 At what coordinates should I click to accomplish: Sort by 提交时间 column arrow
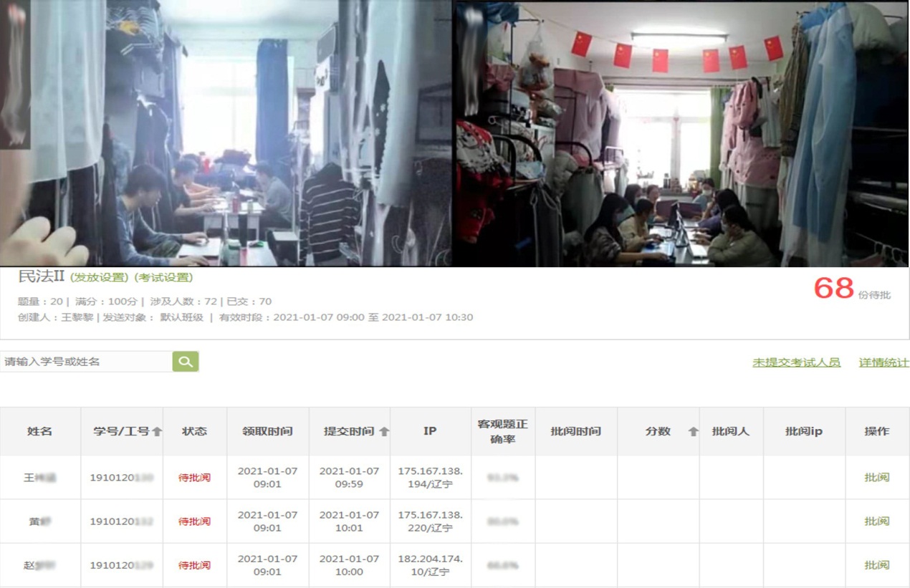(x=384, y=431)
